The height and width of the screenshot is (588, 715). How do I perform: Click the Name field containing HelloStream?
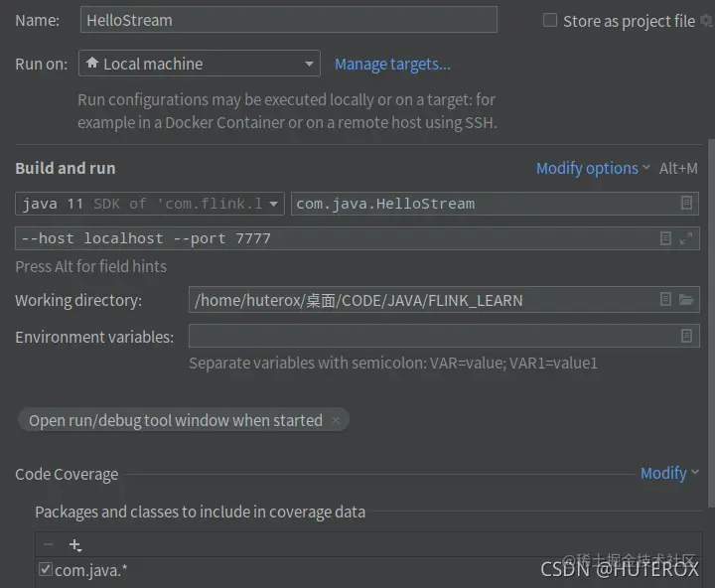pyautogui.click(x=289, y=20)
